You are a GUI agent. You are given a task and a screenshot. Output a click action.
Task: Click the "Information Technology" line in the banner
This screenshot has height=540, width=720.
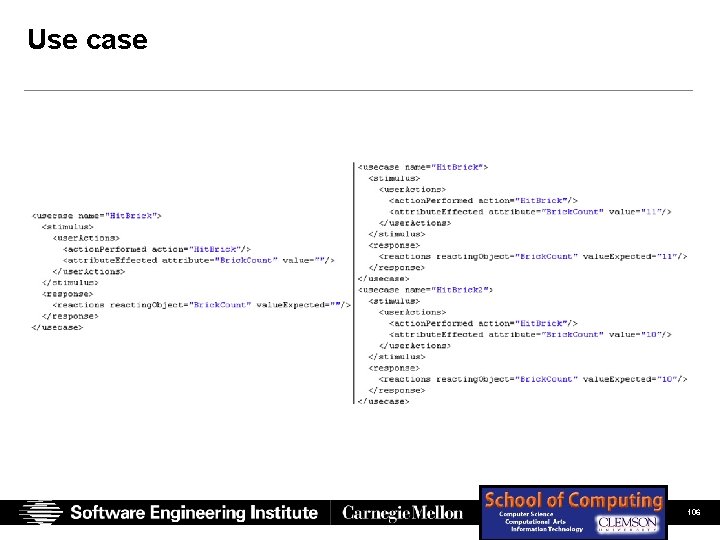[547, 529]
